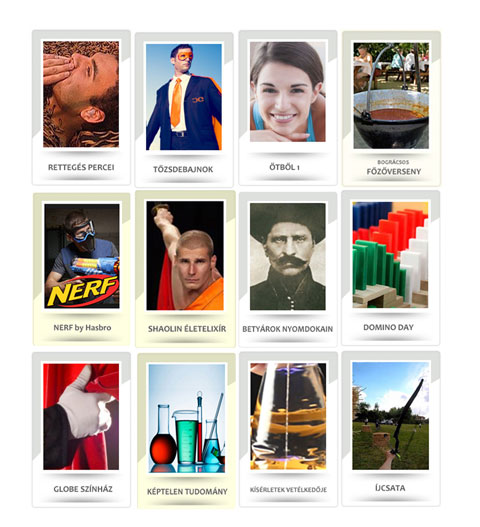This screenshot has height=527, width=480.
Task: Open the cauldron photo for Főzőverseny
Action: pos(391,96)
